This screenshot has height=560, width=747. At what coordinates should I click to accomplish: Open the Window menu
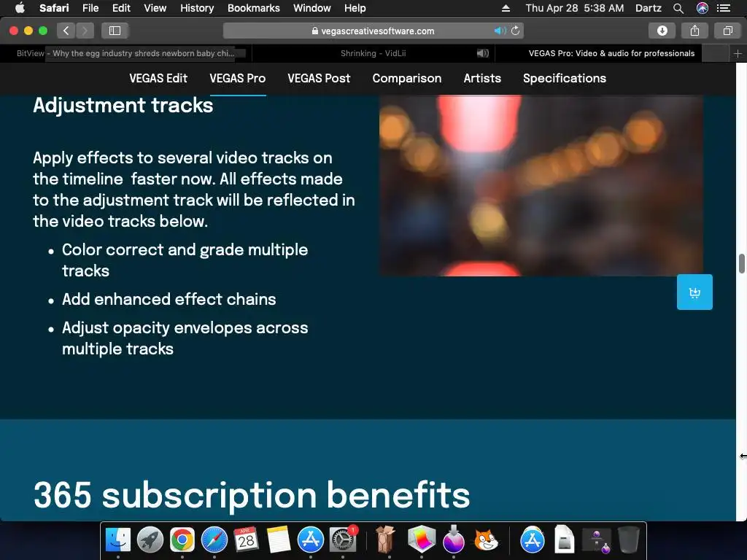point(312,8)
